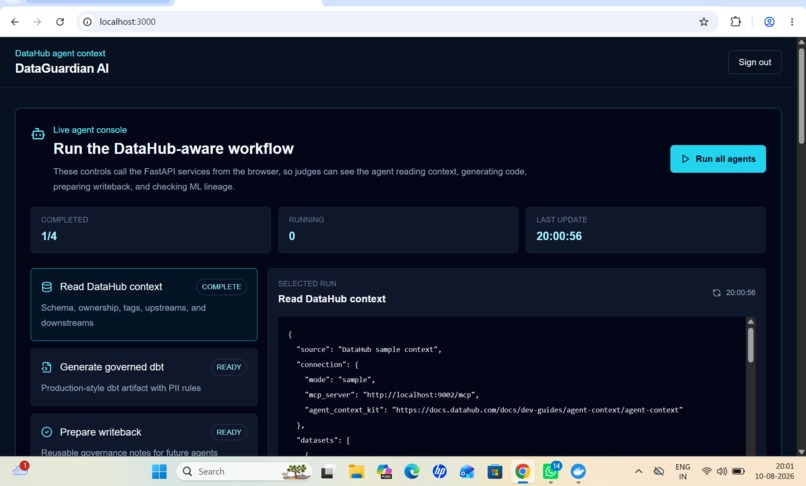Click the Run all agents button
The height and width of the screenshot is (486, 806).
[718, 159]
